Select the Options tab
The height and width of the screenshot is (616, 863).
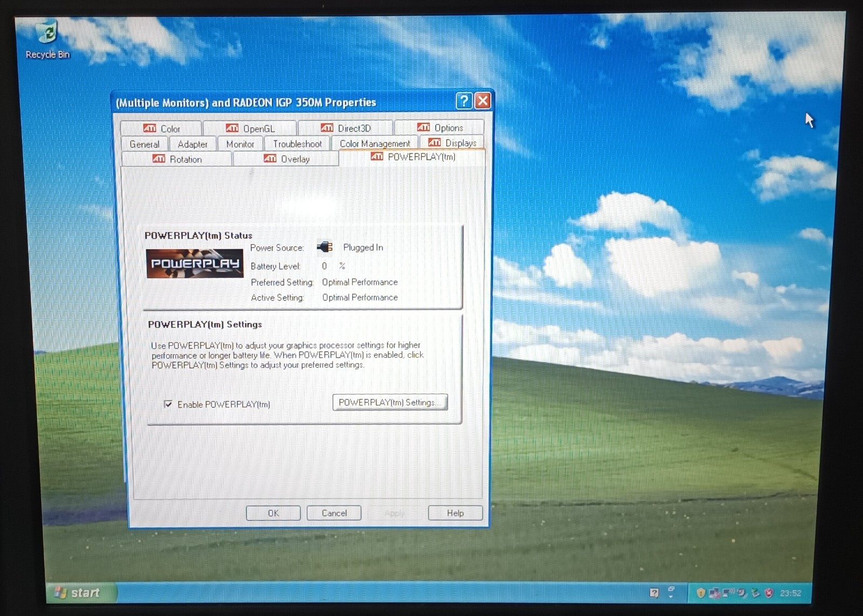pyautogui.click(x=440, y=127)
